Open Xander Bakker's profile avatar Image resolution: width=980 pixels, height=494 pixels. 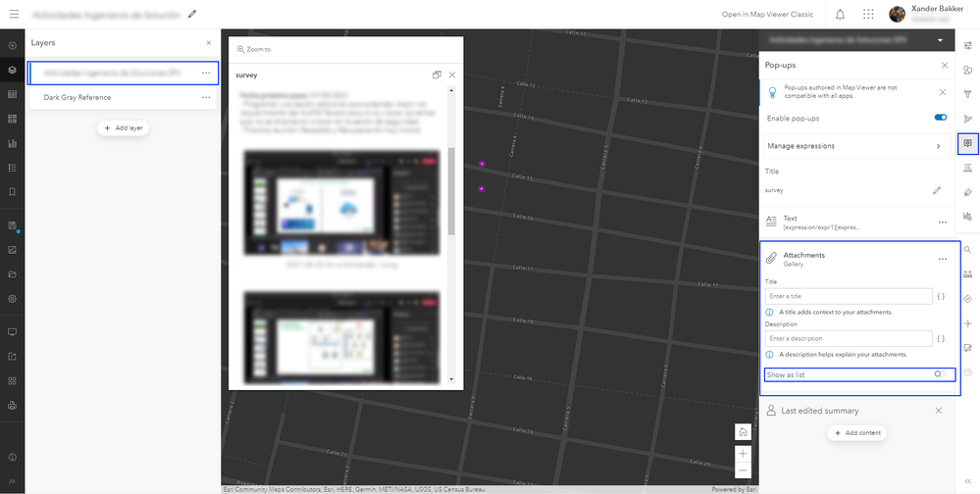click(897, 14)
